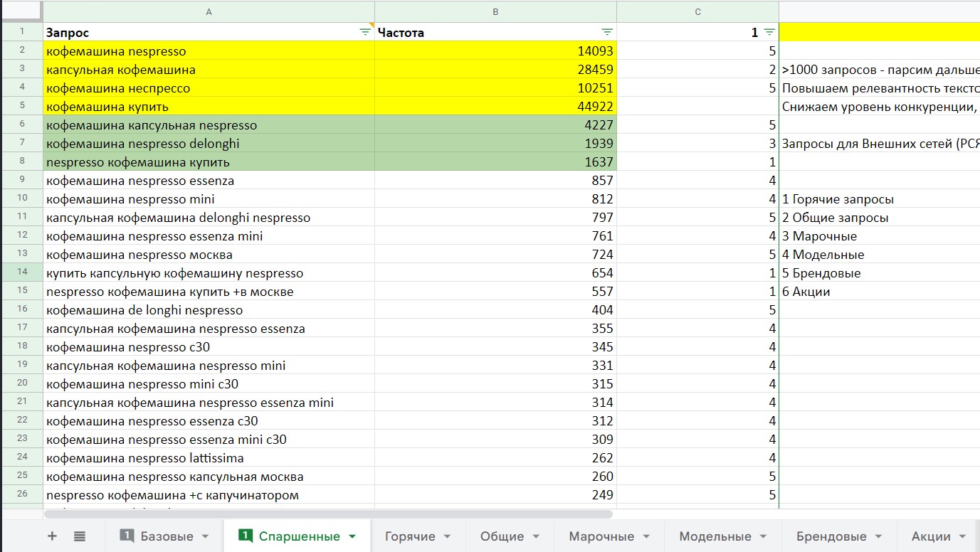Open the all sheets list icon

tap(80, 536)
